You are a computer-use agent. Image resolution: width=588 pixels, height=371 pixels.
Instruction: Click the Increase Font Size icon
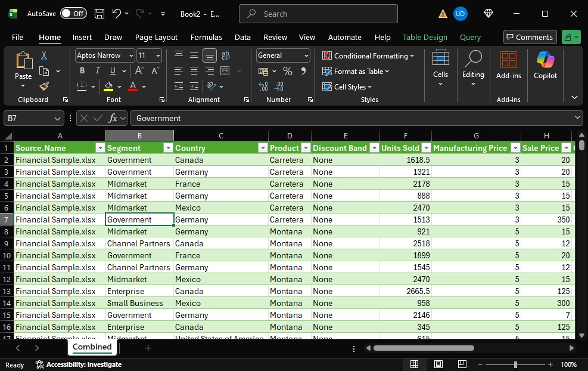click(139, 70)
